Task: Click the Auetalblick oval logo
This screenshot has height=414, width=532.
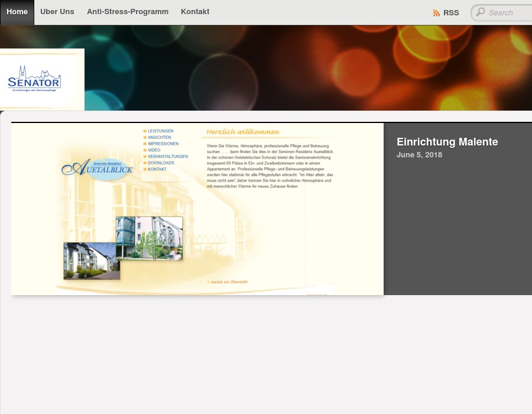Action: 98,168
